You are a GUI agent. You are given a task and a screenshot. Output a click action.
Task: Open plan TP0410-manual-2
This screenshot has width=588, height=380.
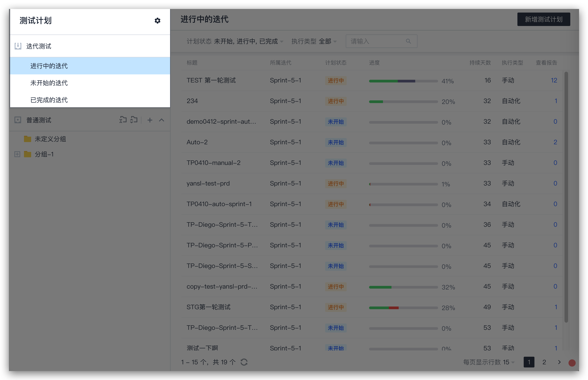point(213,163)
